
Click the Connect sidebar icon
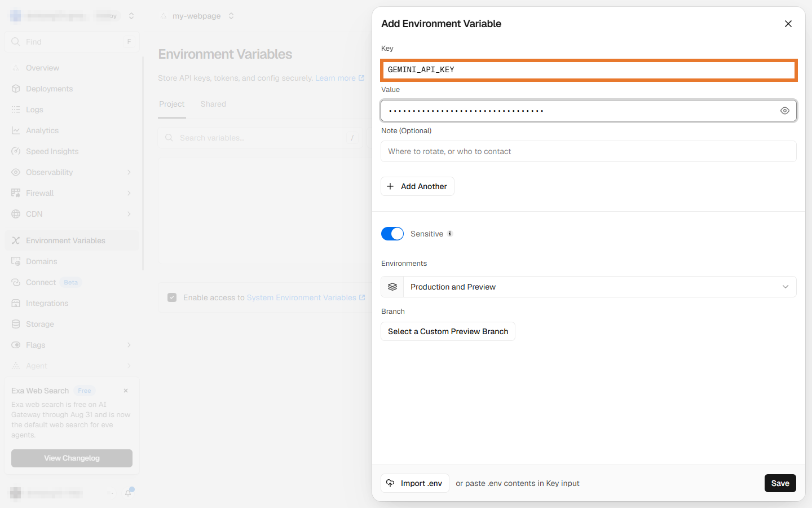(16, 282)
